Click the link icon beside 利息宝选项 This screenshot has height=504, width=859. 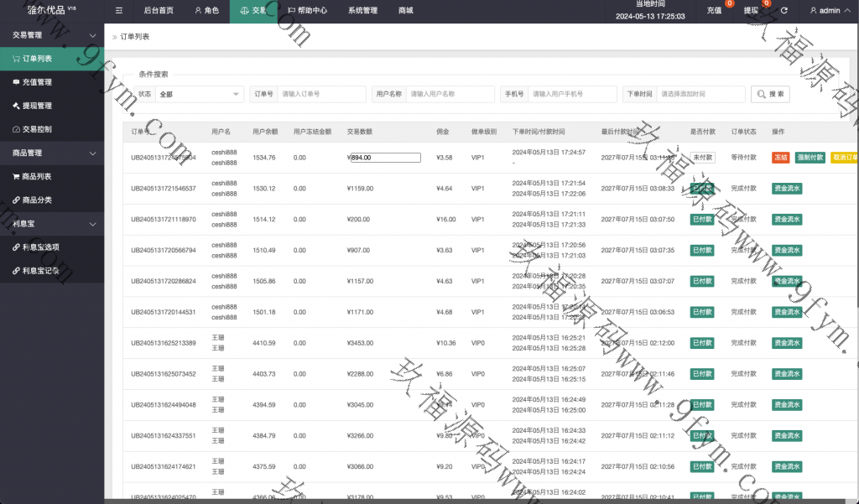coord(16,247)
